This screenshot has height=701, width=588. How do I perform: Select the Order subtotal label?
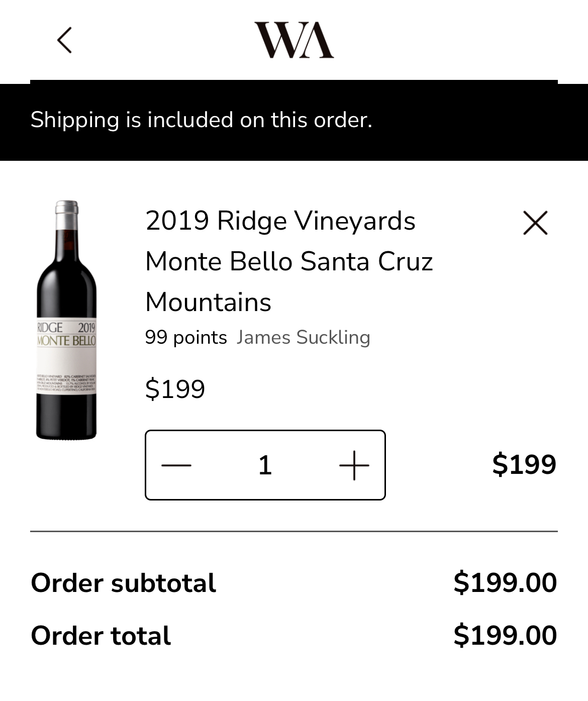(123, 583)
